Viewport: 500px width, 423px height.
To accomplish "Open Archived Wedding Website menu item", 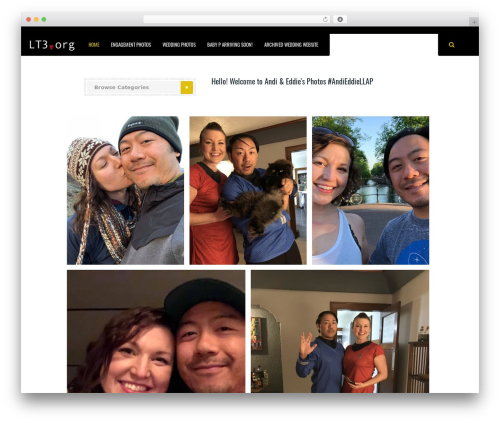I will [291, 45].
